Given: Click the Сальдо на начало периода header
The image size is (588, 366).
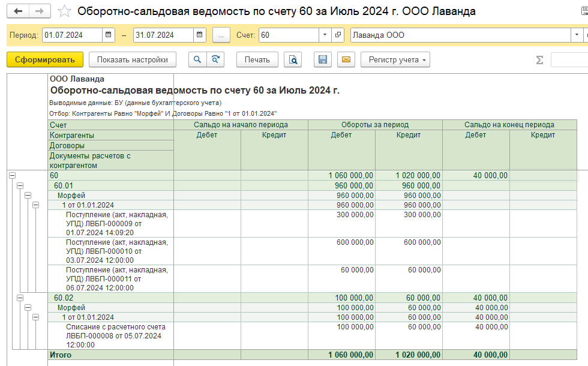Looking at the screenshot, I should coord(241,125).
